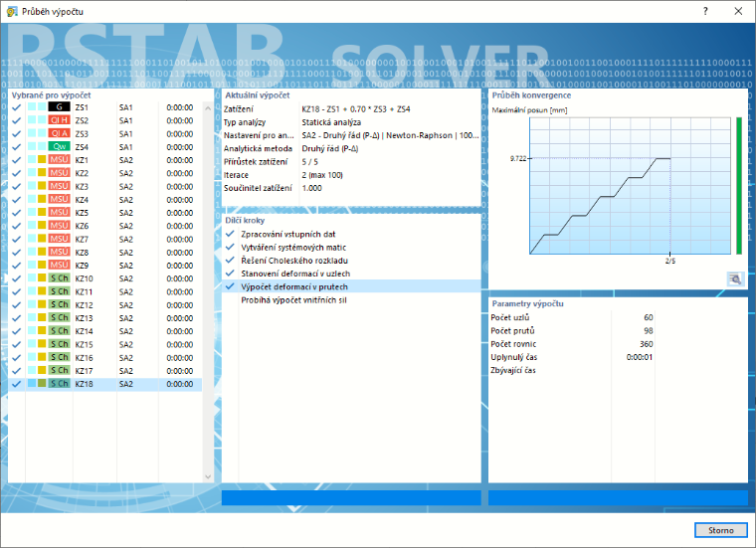Select step Stanovení deformací v uzlech

pyautogui.click(x=295, y=274)
